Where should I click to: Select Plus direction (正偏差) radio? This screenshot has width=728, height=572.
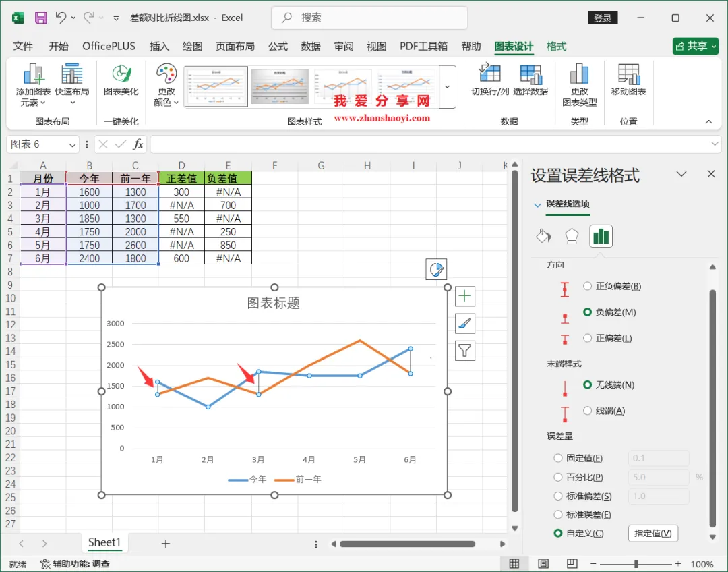[x=587, y=338]
